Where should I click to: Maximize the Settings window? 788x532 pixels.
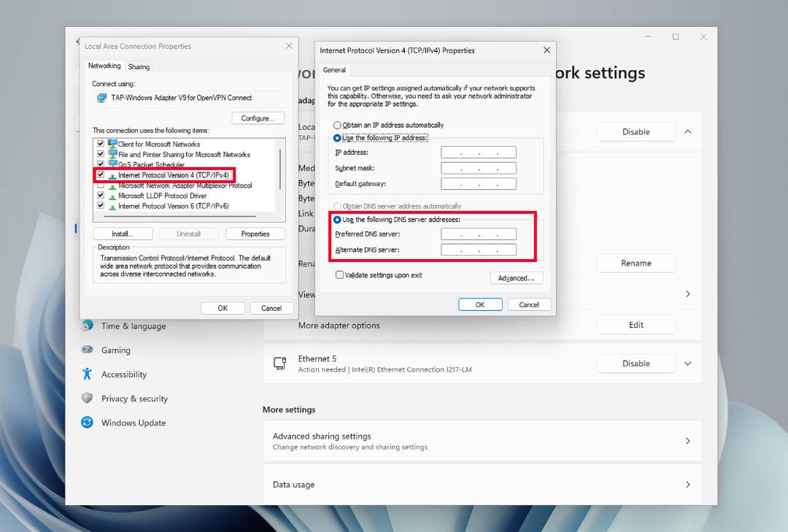676,36
